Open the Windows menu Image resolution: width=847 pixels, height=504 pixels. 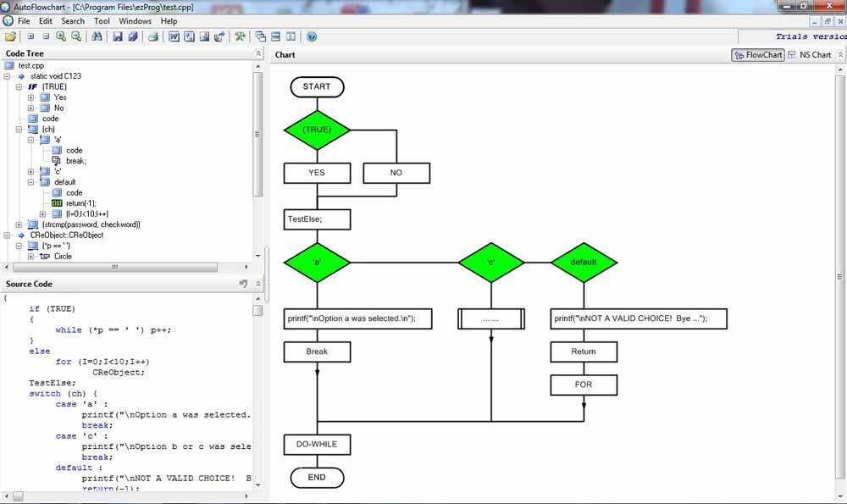pos(135,21)
